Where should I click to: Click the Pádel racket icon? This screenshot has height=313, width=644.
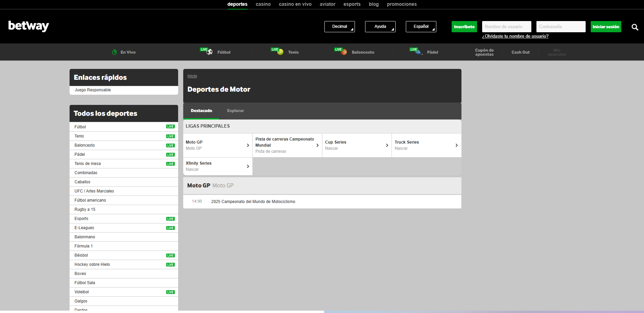coord(419,52)
